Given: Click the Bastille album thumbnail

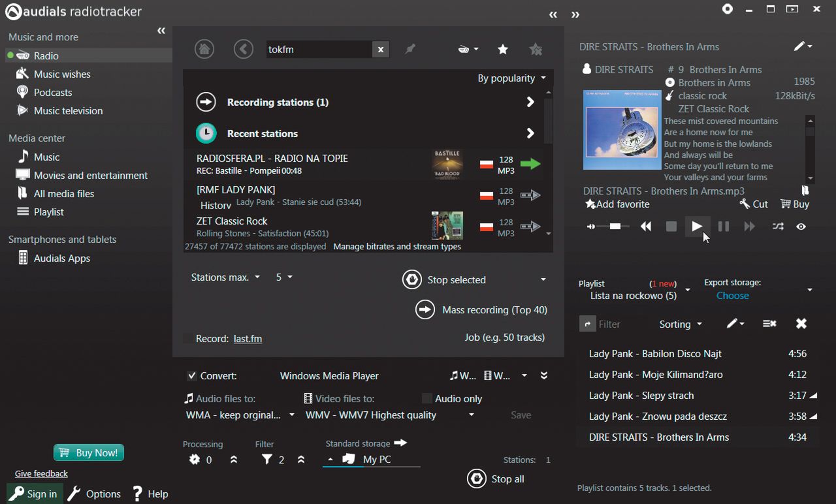Looking at the screenshot, I should click(x=447, y=164).
